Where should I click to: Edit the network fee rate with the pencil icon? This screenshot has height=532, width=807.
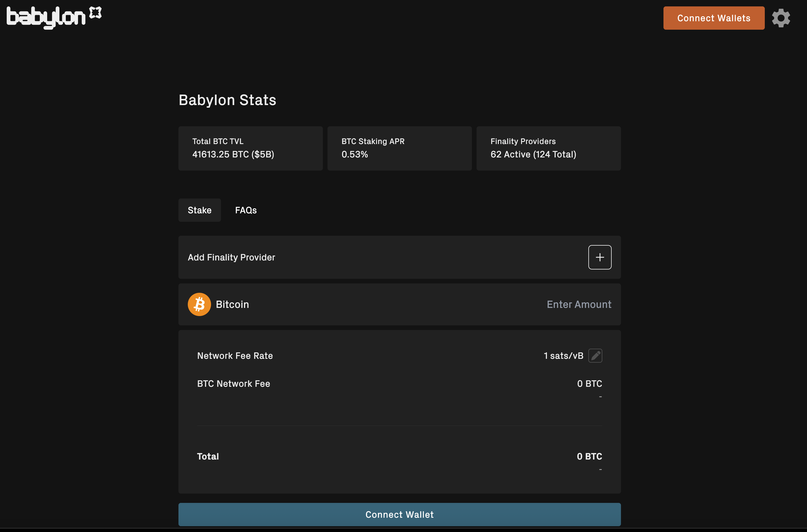(x=595, y=355)
